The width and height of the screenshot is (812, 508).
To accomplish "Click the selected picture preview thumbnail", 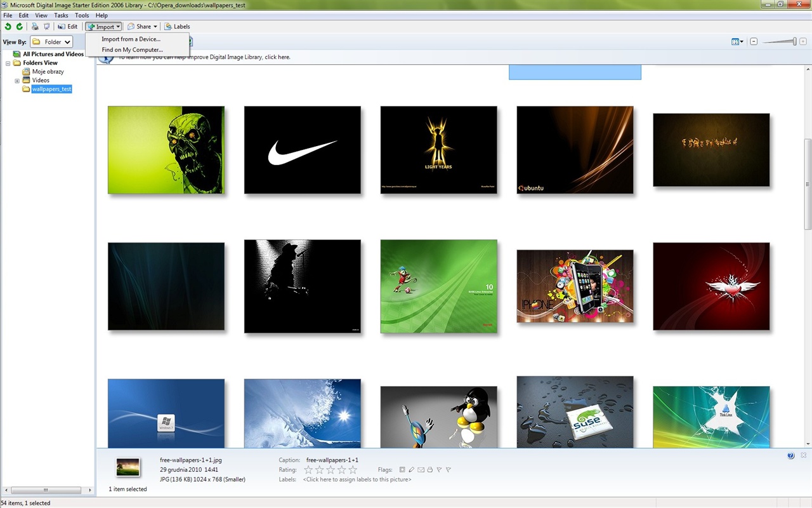I will point(128,467).
